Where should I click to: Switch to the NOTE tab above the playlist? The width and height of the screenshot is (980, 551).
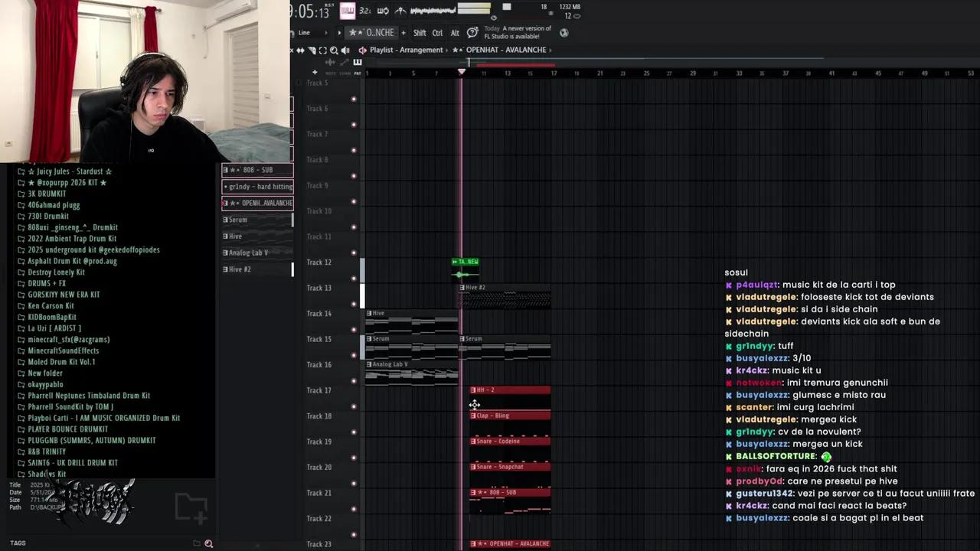(x=331, y=73)
